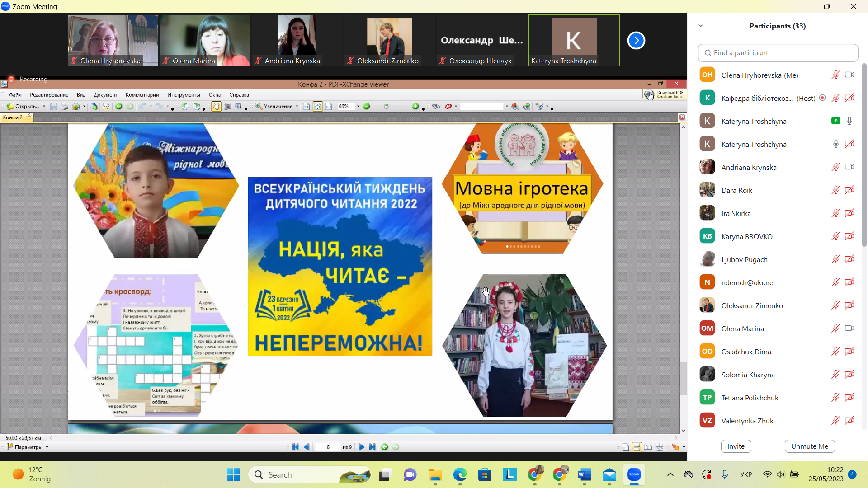Open the Инструменты menu
This screenshot has width=868, height=488.
point(184,95)
